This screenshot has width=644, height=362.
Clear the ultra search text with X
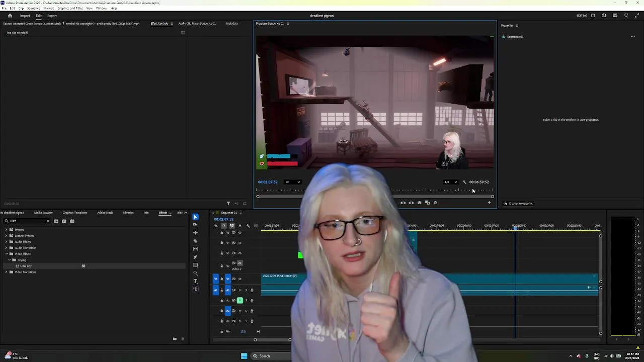[x=48, y=221]
